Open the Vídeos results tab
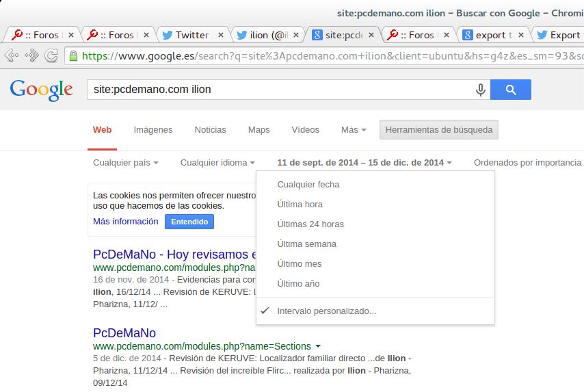This screenshot has height=392, width=584. (x=306, y=130)
